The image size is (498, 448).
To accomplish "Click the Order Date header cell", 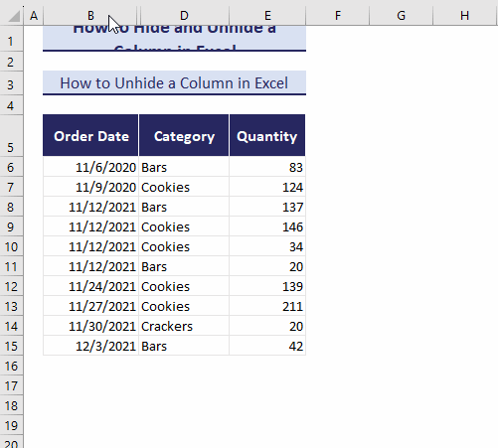I will coord(90,136).
